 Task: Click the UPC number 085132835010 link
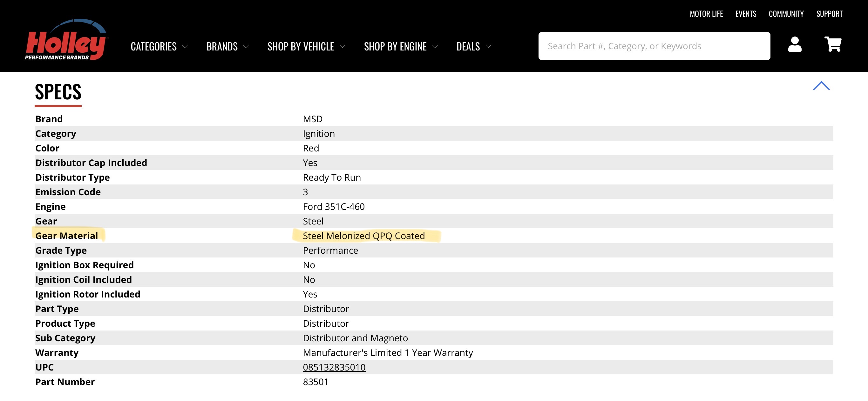pyautogui.click(x=334, y=367)
